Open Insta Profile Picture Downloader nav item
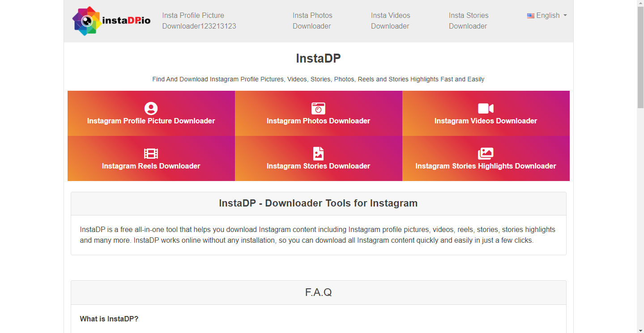The height and width of the screenshot is (333, 644). [x=199, y=21]
